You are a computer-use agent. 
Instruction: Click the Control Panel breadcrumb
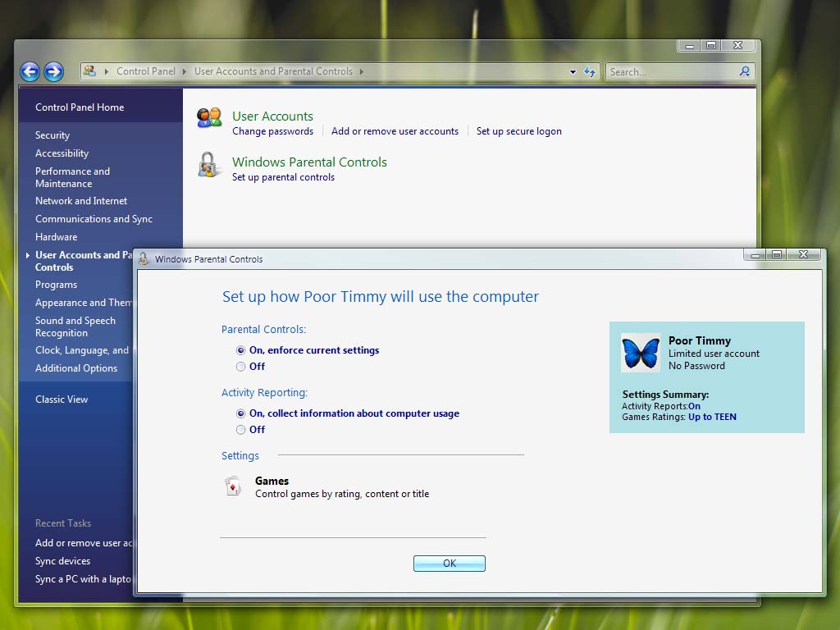click(x=146, y=71)
